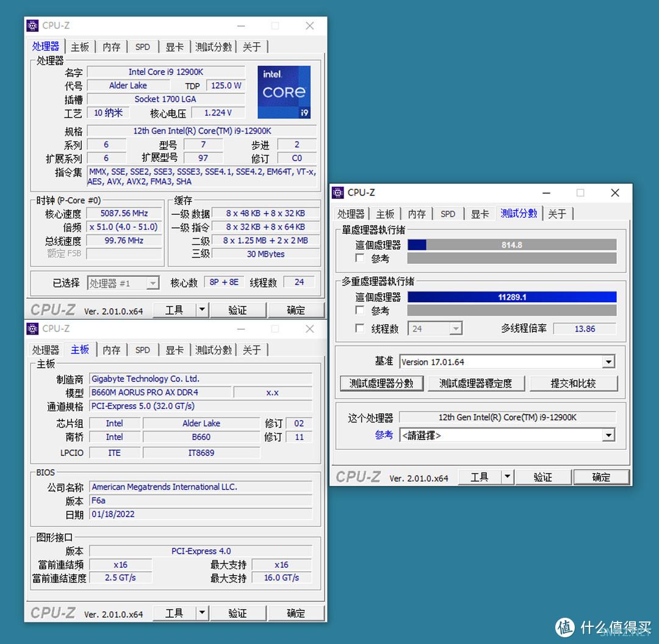Click CPU-Z app icon in benchmark window title
Screen dimensions: 659x644
coord(337,192)
